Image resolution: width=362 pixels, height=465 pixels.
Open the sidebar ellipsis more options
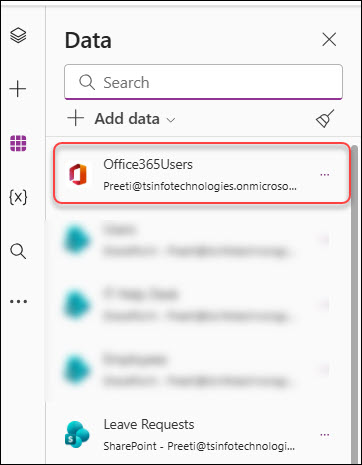coord(18,302)
